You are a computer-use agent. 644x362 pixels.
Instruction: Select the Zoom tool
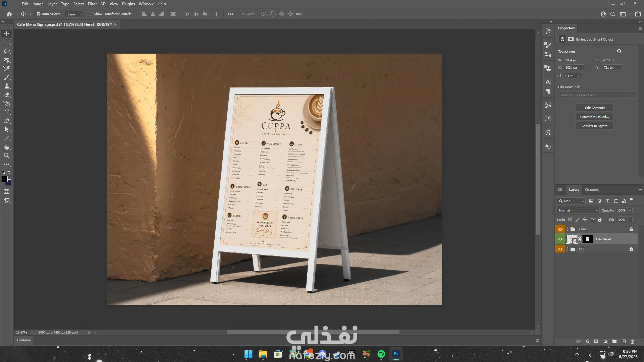click(x=7, y=156)
